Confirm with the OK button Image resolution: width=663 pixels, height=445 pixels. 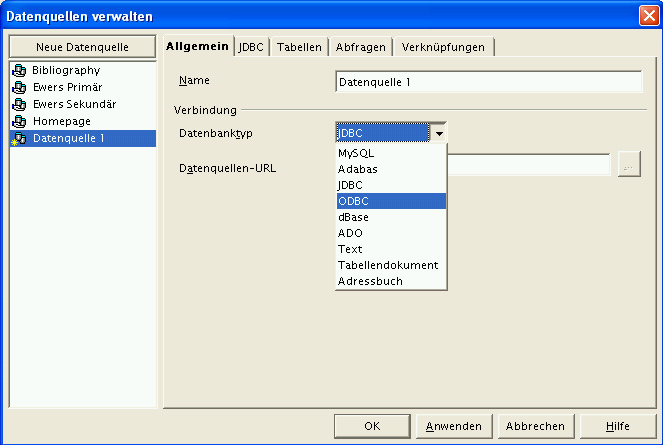pyautogui.click(x=372, y=426)
